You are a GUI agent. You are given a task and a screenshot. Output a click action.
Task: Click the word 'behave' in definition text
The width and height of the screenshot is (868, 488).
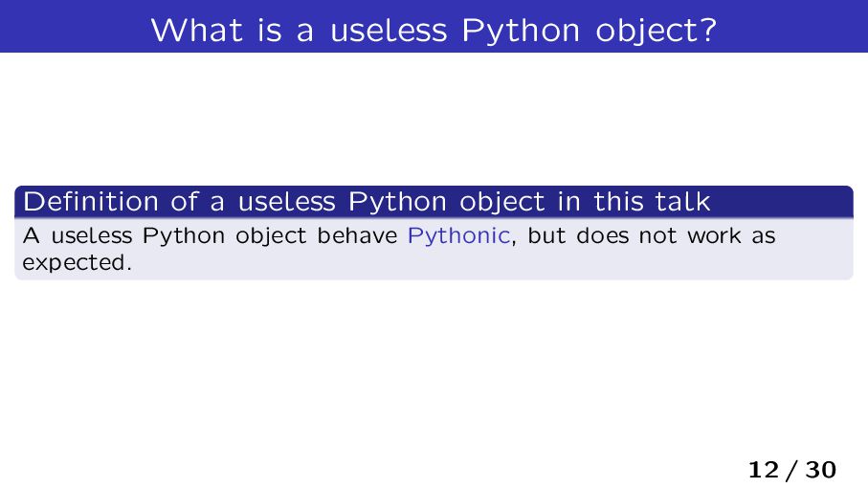(x=357, y=235)
